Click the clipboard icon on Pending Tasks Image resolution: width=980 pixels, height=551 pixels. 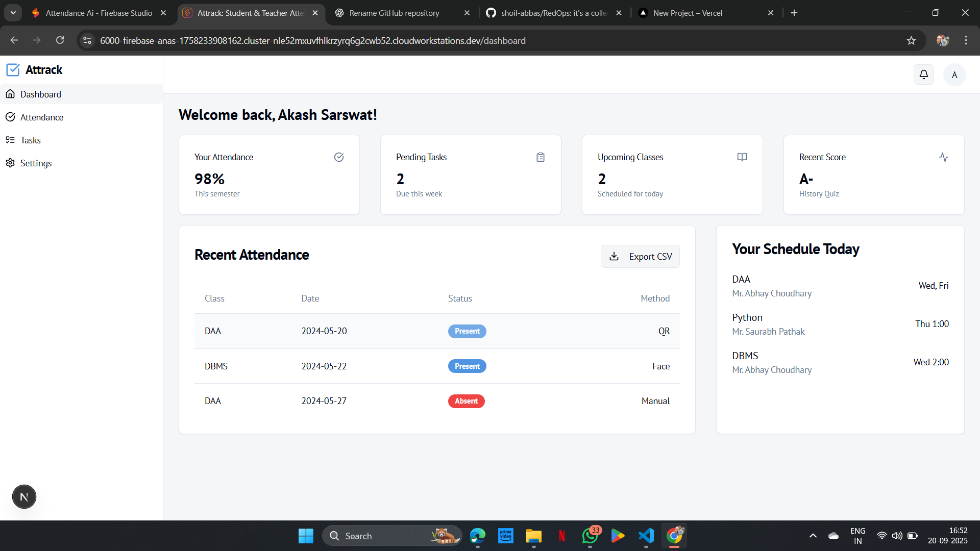(541, 157)
